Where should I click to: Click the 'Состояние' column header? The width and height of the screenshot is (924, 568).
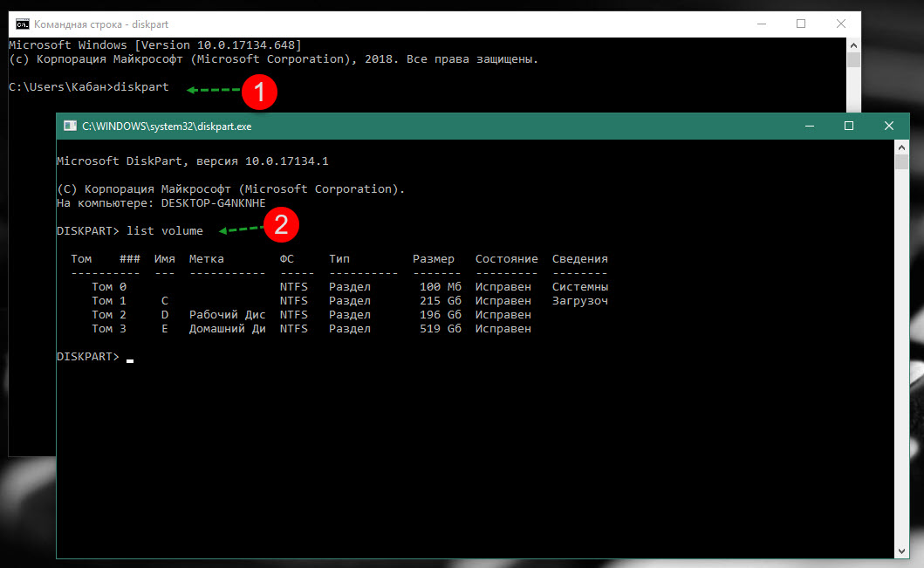(507, 258)
